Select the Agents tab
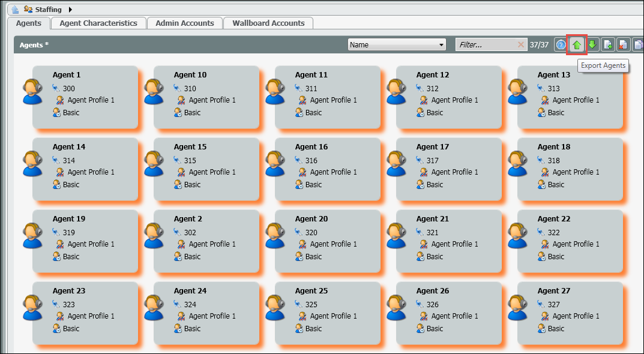This screenshot has width=644, height=354. point(28,23)
